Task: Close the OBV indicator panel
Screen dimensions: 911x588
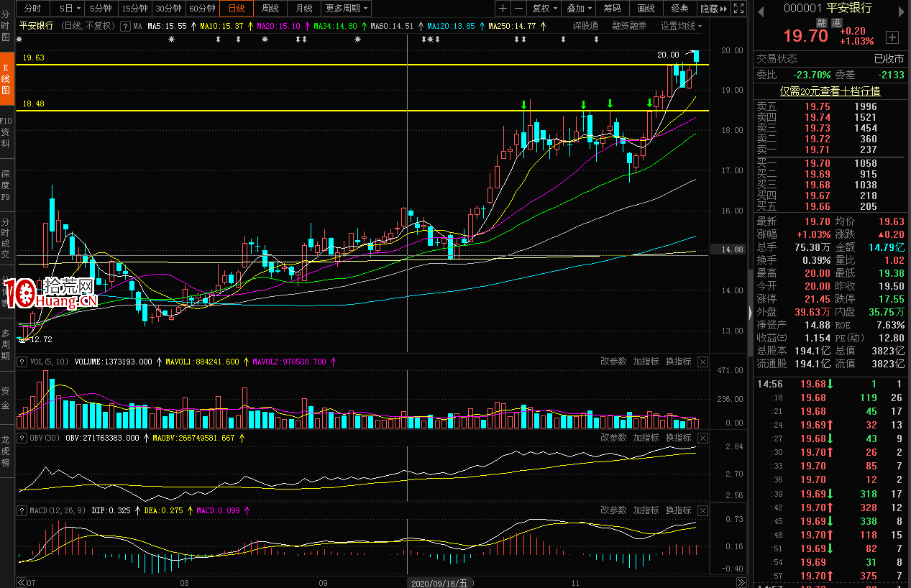Action: 702,438
